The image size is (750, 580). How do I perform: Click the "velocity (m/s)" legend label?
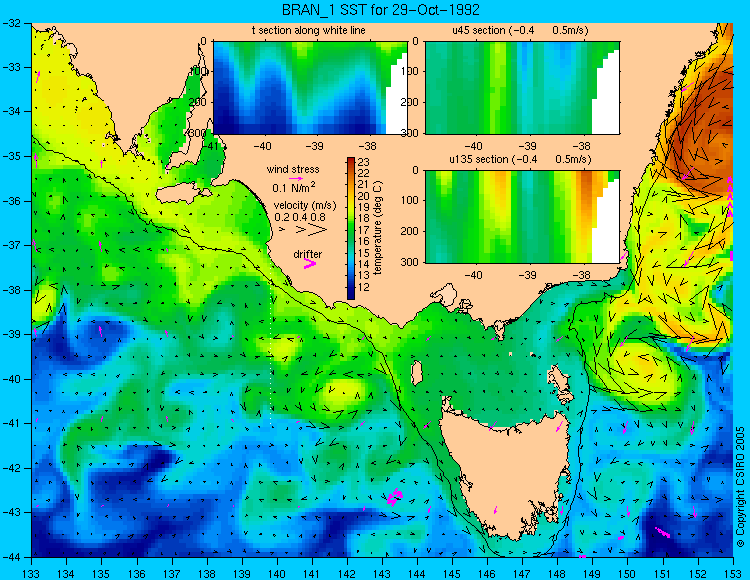coord(305,205)
